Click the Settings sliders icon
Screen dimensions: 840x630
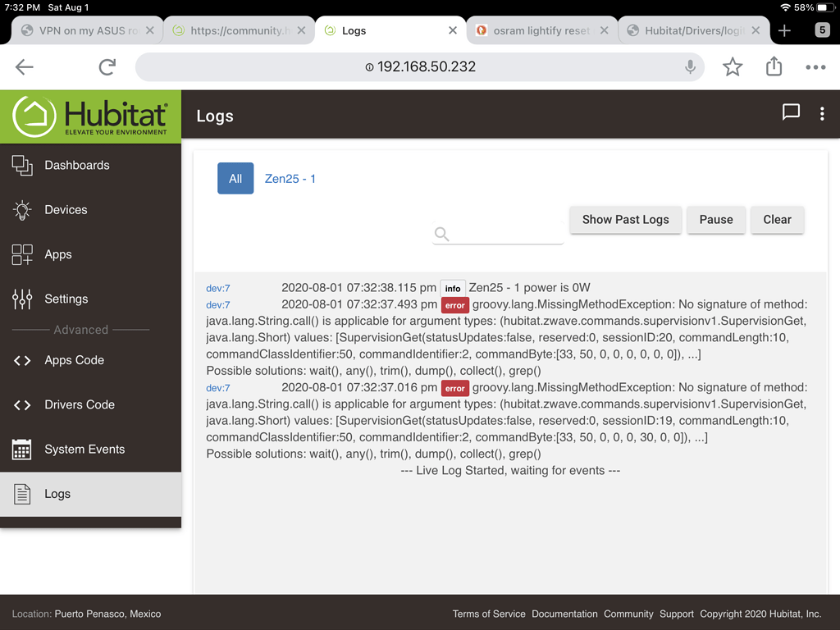[22, 299]
